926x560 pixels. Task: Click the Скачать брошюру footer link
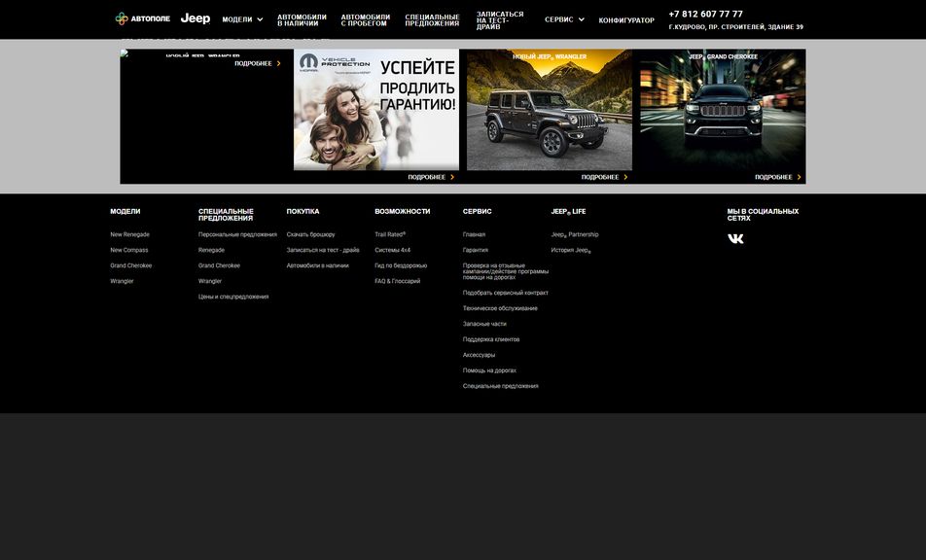[310, 235]
